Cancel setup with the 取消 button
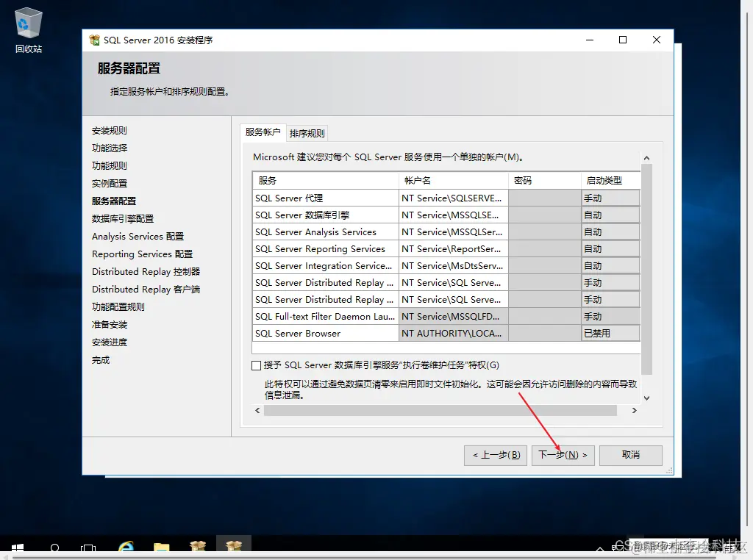 coord(630,455)
